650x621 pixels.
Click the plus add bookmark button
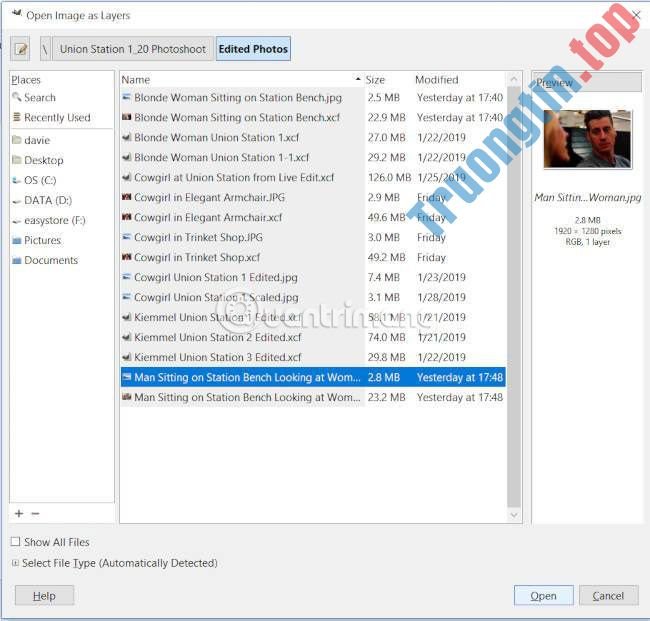click(x=19, y=514)
